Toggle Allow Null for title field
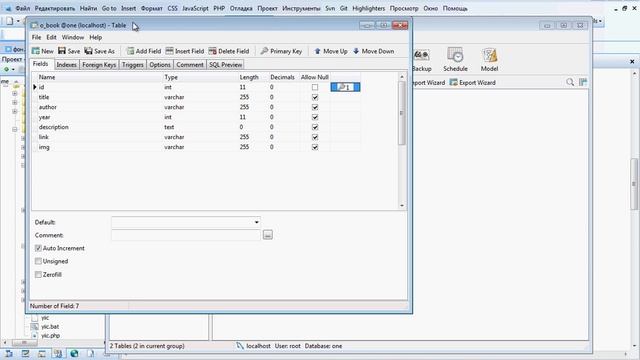This screenshot has height=360, width=640. coord(315,97)
